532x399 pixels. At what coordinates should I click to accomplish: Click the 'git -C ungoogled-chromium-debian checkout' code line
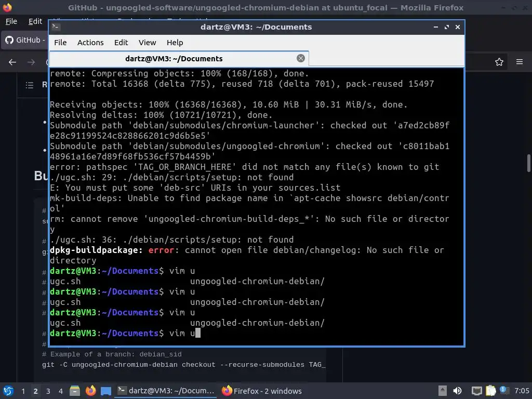[x=183, y=365]
